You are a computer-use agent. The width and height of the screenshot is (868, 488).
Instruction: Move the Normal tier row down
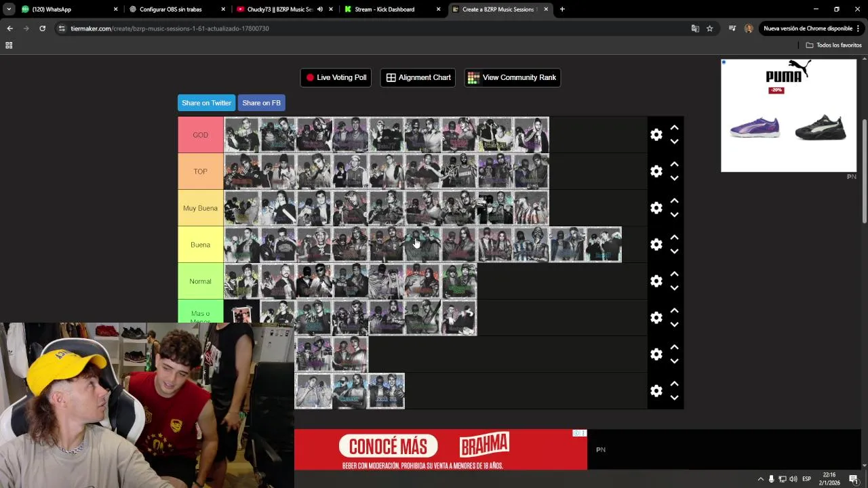coord(674,288)
